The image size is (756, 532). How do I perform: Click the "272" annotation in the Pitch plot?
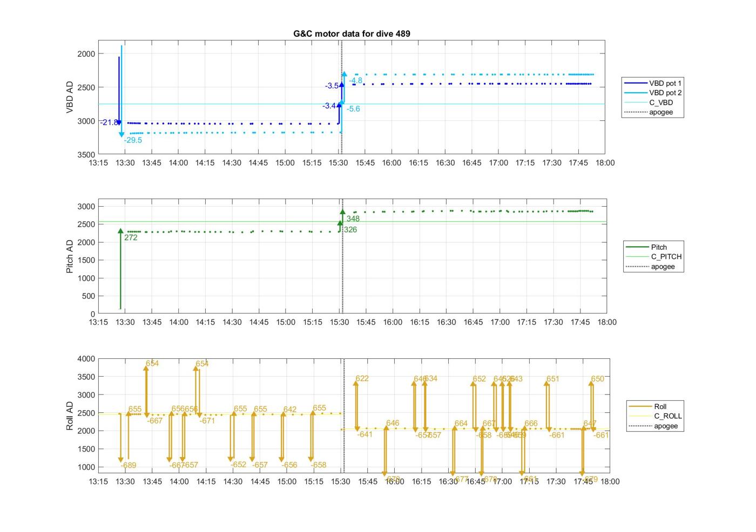click(x=131, y=237)
